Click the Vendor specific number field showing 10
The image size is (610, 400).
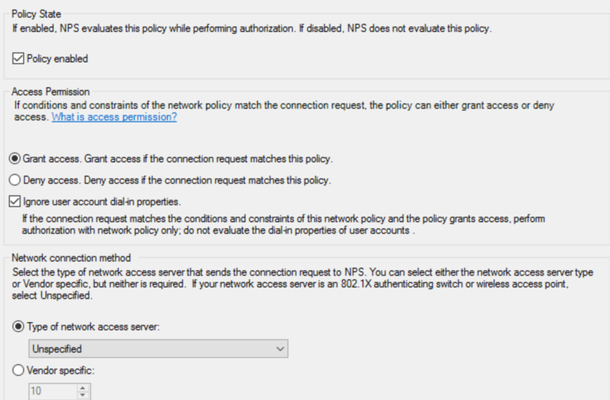click(53, 391)
